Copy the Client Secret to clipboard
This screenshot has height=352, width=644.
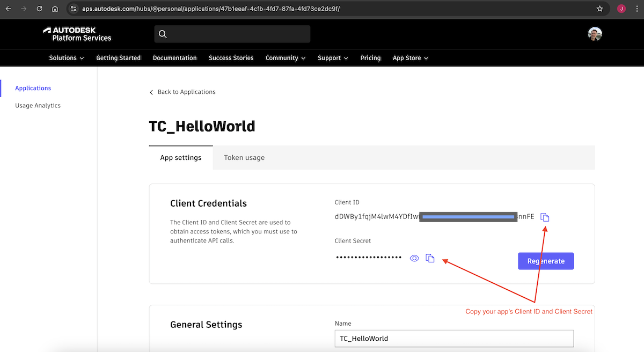[x=430, y=258]
